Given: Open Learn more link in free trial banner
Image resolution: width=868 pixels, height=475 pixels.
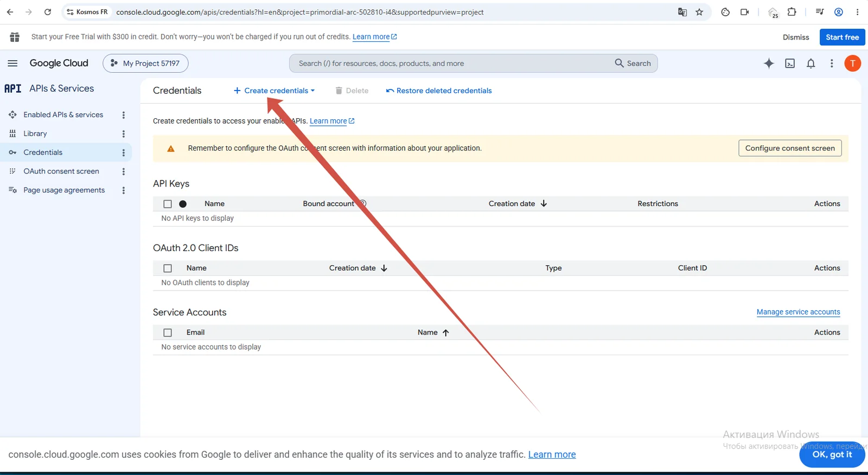Looking at the screenshot, I should [x=375, y=37].
